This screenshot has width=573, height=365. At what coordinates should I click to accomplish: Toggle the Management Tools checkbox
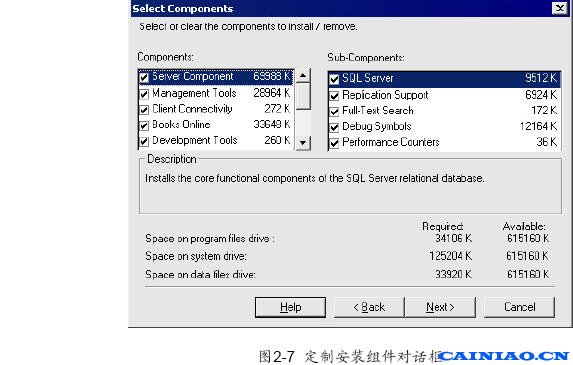[144, 94]
